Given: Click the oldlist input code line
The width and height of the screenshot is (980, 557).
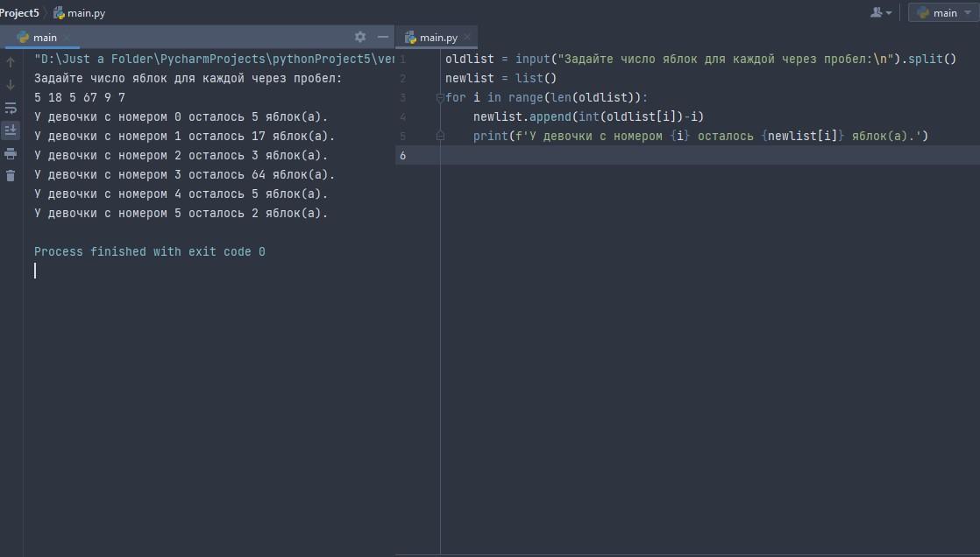Looking at the screenshot, I should (700, 59).
